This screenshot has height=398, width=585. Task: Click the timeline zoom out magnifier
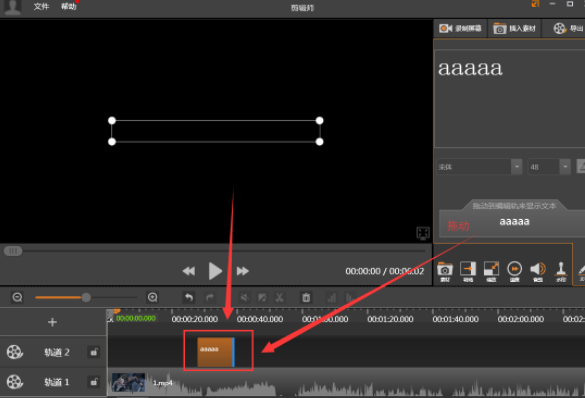[x=18, y=297]
